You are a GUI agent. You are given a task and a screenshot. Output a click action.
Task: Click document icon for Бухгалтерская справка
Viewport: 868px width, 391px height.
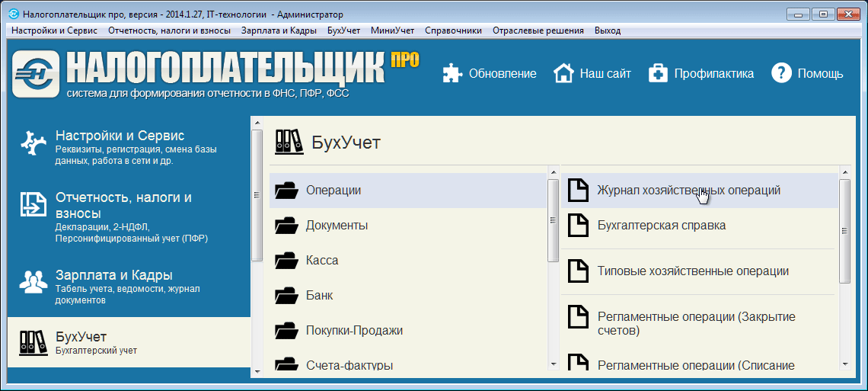[x=579, y=226]
